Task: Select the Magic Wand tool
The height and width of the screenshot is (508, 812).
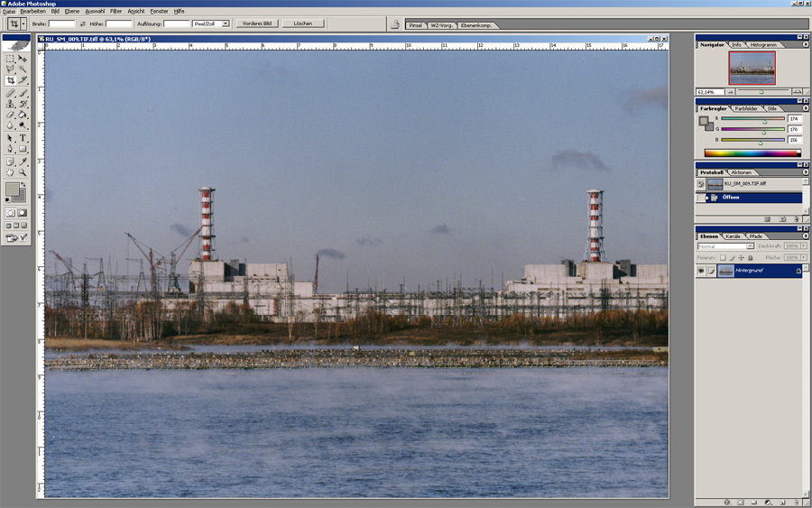Action: coord(23,69)
